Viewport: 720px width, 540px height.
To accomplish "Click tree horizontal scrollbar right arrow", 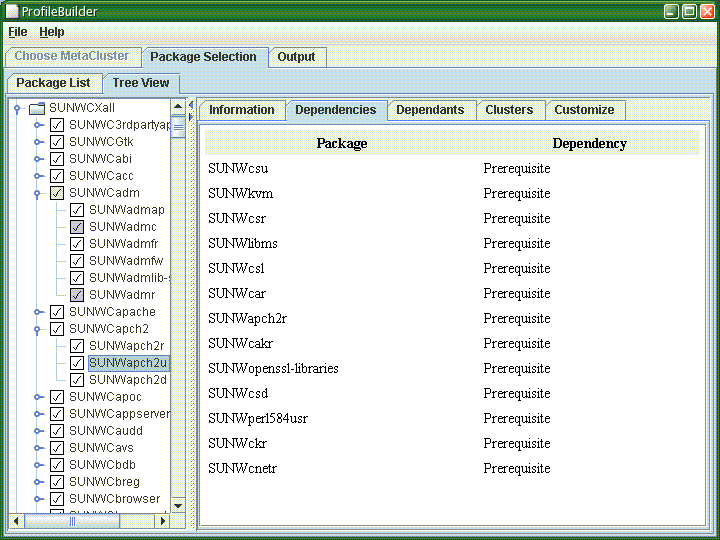I will (x=163, y=521).
